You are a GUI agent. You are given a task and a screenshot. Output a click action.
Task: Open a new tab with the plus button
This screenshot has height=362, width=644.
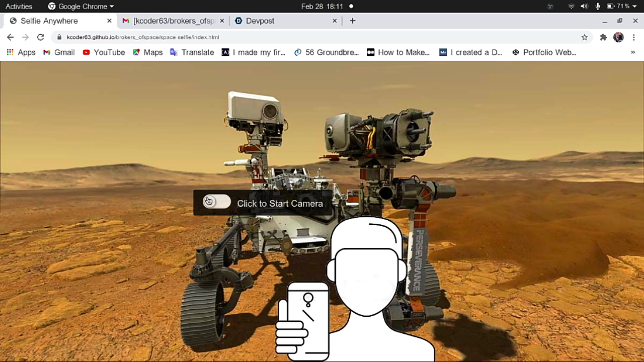pos(352,21)
